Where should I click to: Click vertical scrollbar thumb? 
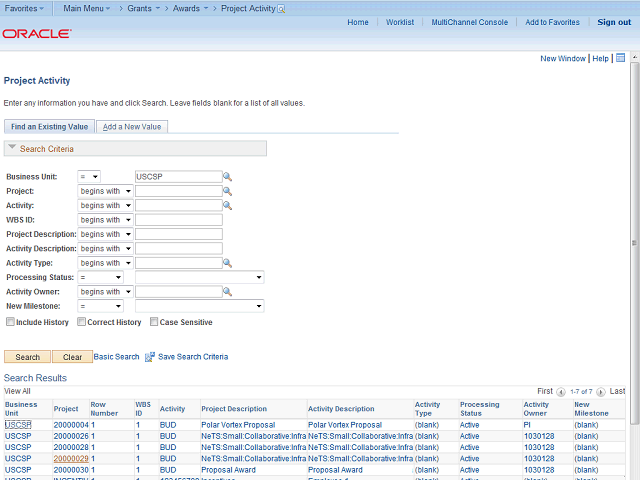pos(635,243)
